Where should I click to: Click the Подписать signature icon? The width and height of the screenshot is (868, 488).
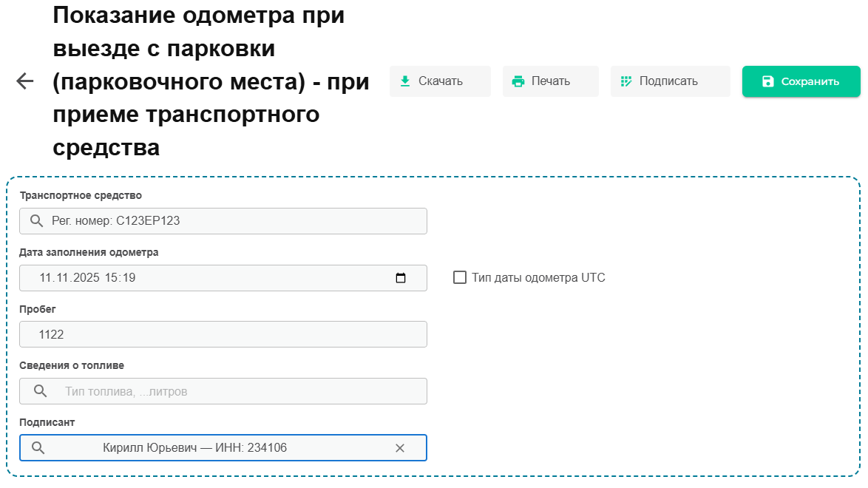point(626,81)
